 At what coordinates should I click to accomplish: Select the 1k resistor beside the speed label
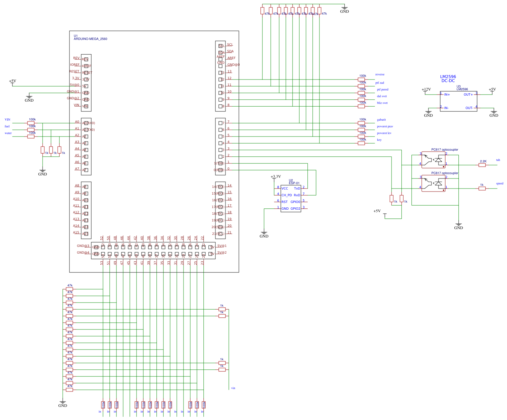[x=483, y=188]
